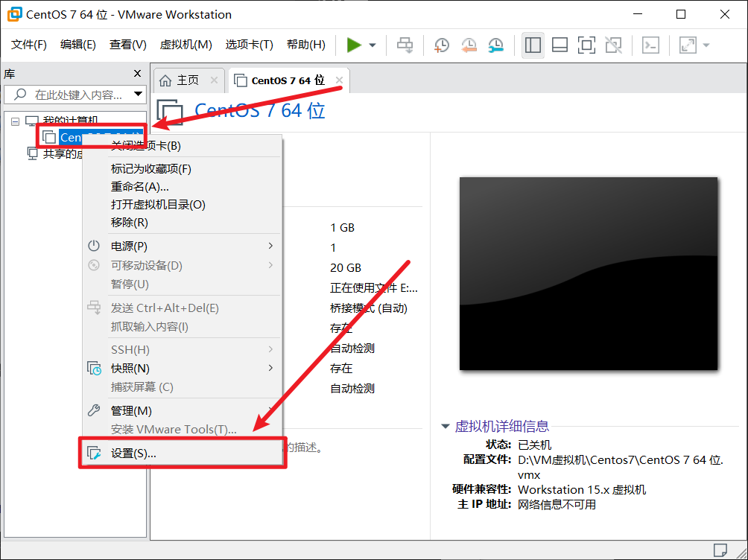Viewport: 748px width, 560px height.
Task: Show the thumbnail bar
Action: click(x=560, y=45)
